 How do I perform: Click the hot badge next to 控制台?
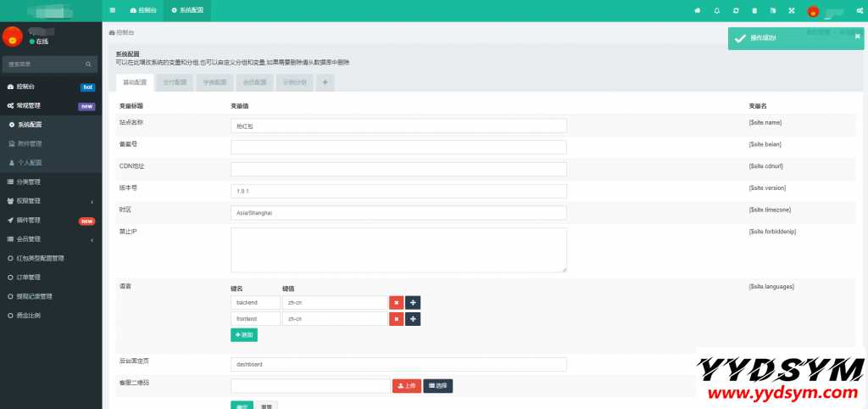point(87,87)
